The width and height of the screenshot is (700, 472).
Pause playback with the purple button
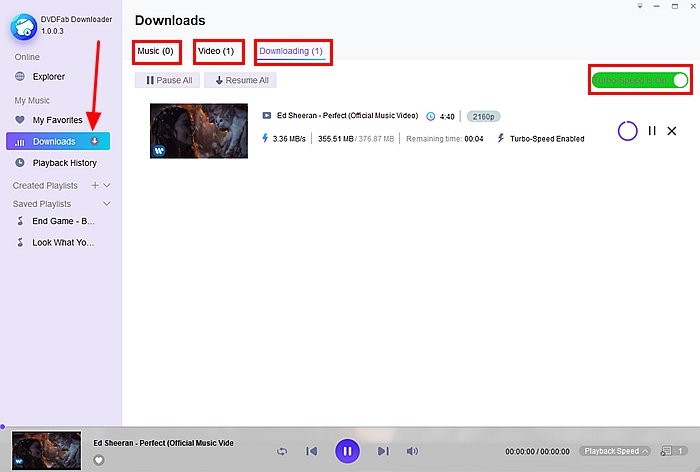coord(347,452)
